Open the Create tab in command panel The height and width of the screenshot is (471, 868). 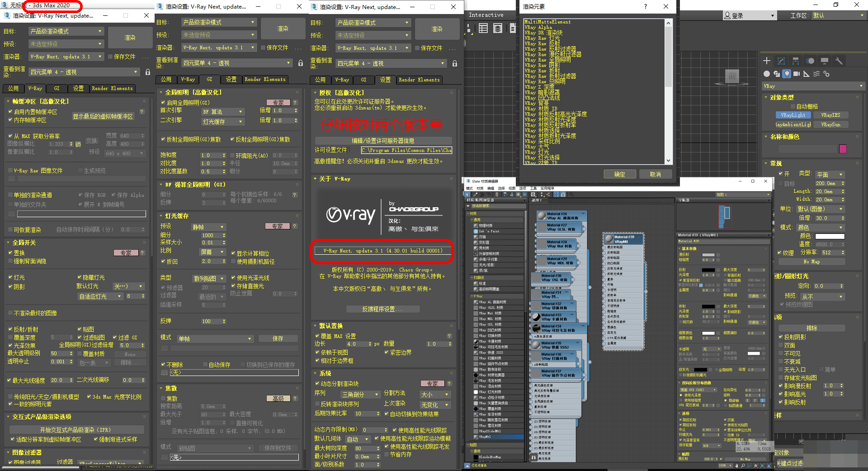(x=767, y=61)
